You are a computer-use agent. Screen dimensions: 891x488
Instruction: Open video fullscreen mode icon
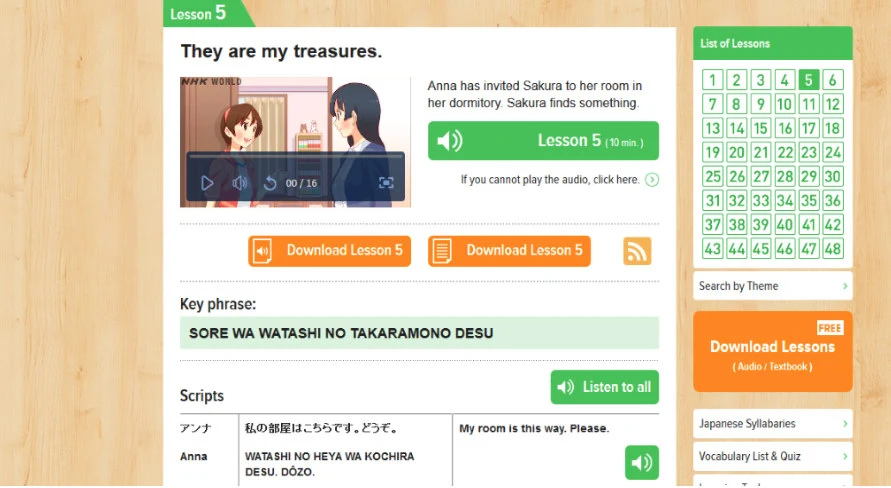point(386,182)
